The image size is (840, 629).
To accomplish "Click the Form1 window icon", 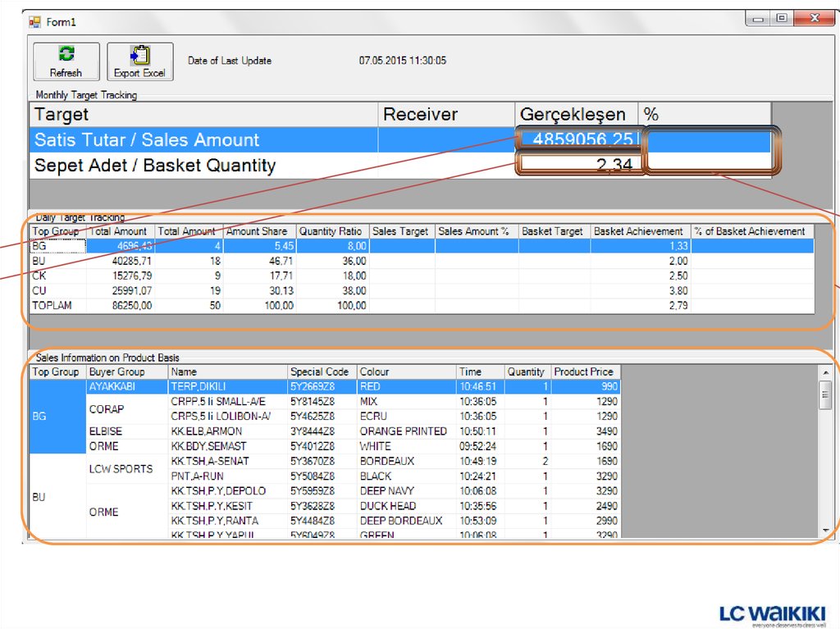I will click(35, 22).
